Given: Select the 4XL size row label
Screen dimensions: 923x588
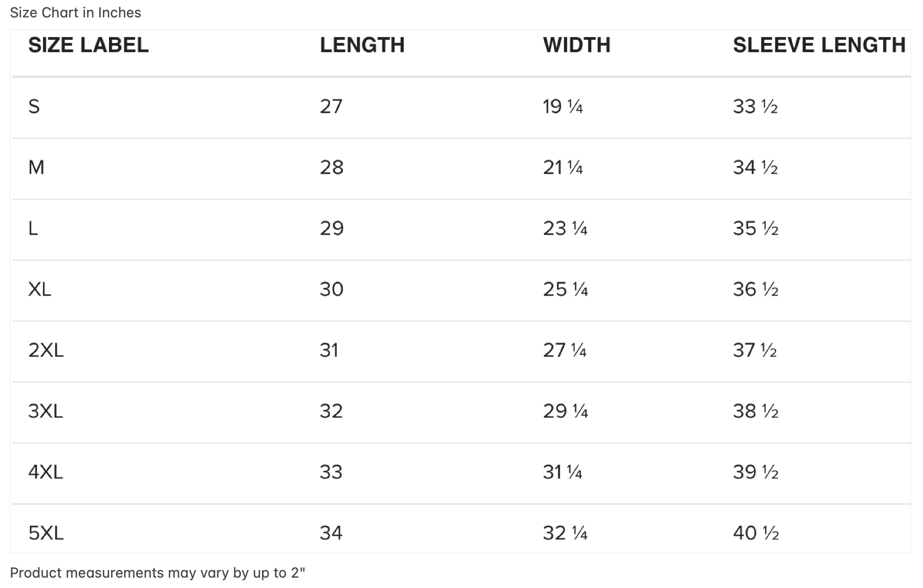Looking at the screenshot, I should [46, 472].
